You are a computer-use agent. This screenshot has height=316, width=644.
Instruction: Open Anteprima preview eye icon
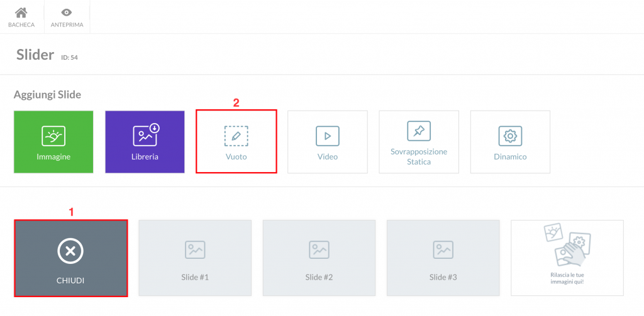click(67, 13)
